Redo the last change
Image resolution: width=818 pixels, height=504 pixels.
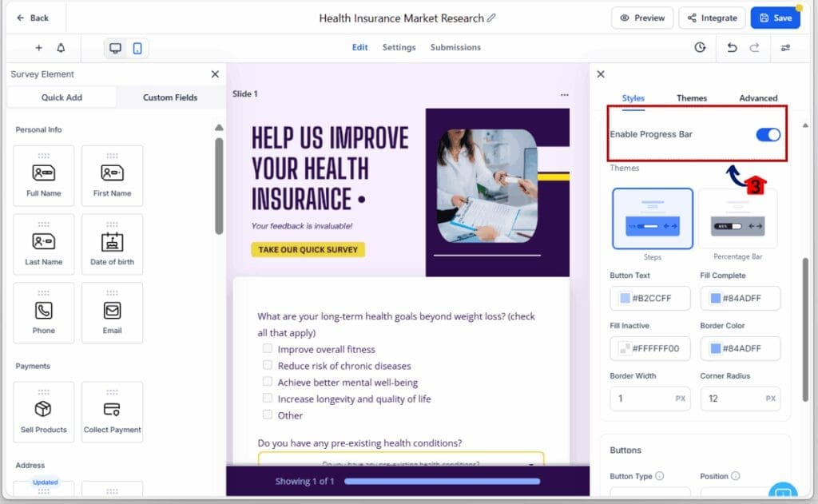click(754, 47)
